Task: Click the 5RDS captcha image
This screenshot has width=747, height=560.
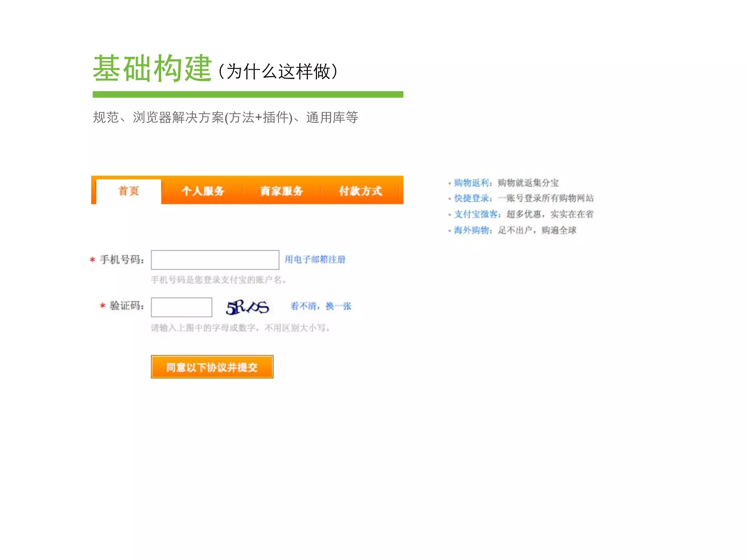Action: coord(248,307)
